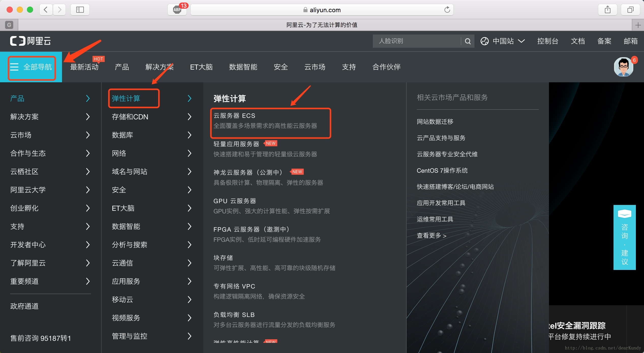This screenshot has width=644, height=353.
Task: Click the Safari back button
Action: coord(46,10)
